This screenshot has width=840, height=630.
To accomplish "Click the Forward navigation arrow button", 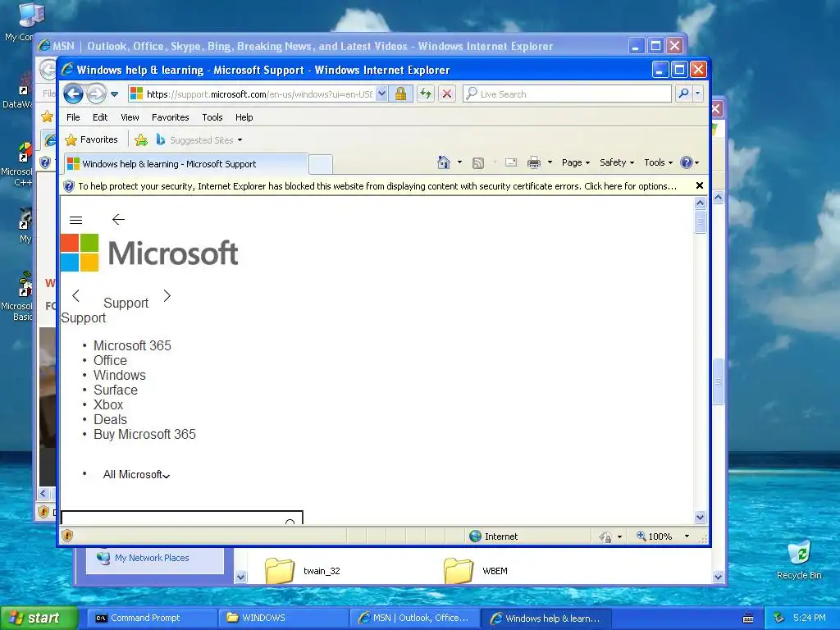I will [x=97, y=94].
